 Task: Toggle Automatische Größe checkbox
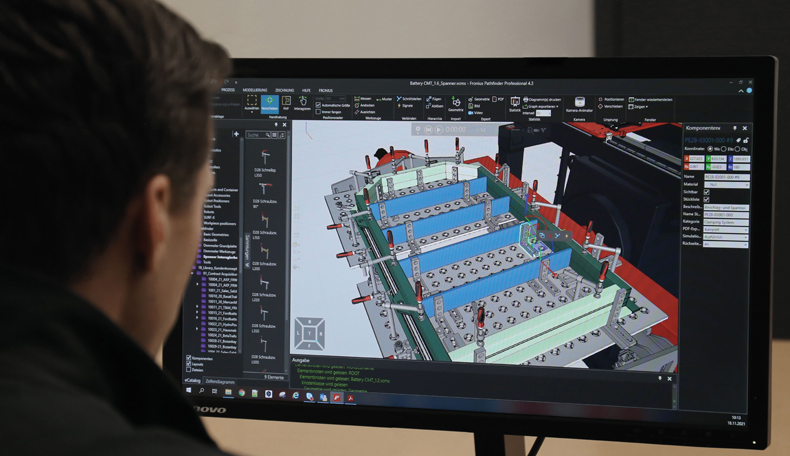pos(318,105)
